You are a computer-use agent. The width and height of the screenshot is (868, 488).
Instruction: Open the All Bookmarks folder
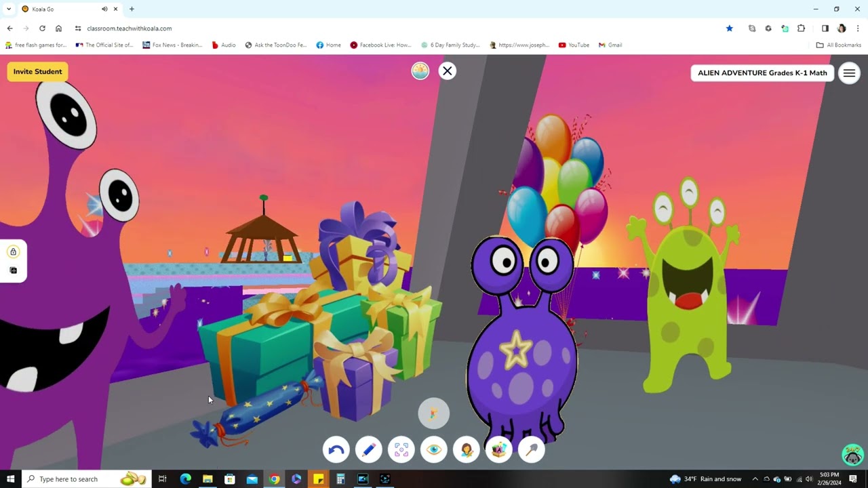(839, 45)
